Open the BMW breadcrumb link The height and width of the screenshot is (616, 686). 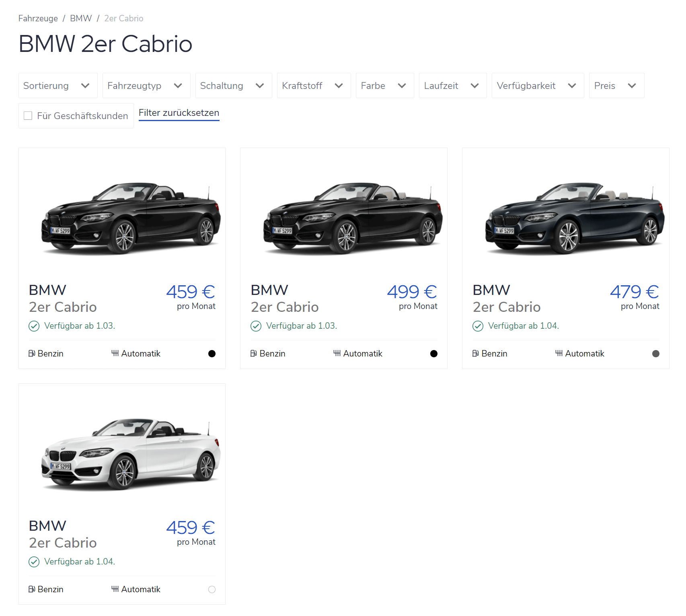(81, 19)
